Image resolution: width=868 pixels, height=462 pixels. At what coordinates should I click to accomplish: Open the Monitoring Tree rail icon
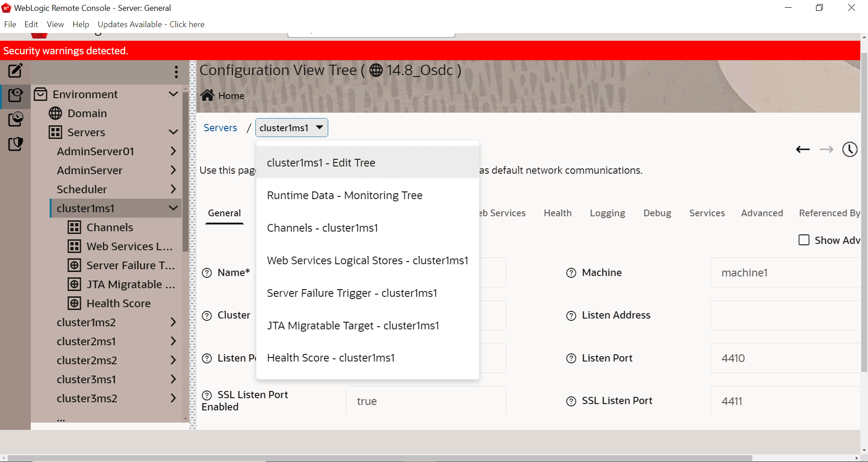pos(15,119)
